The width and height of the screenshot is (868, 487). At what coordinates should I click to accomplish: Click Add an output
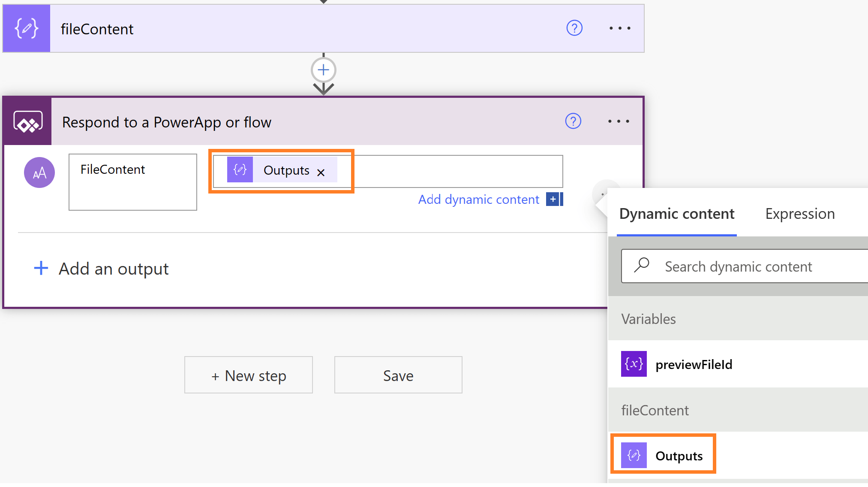point(102,269)
